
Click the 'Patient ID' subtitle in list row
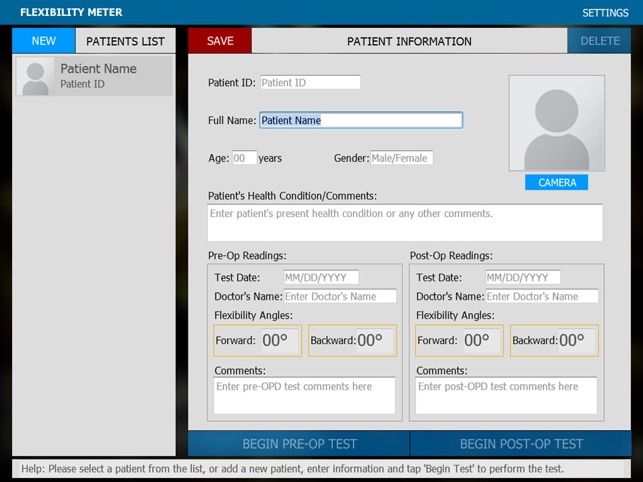point(82,84)
